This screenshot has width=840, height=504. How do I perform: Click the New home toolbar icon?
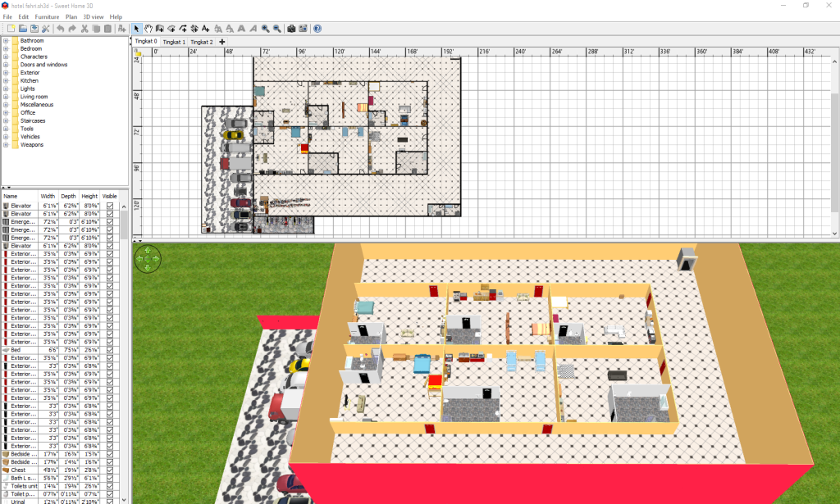pyautogui.click(x=11, y=29)
